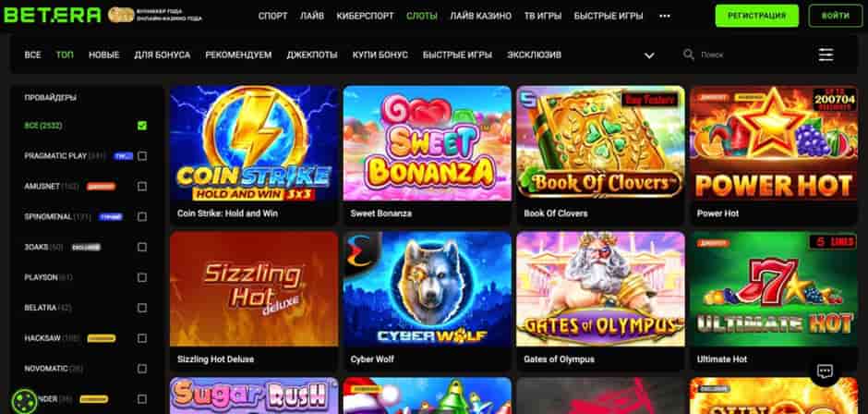
Task: Open the Sweet Bonanza game thumbnail
Action: pos(428,143)
